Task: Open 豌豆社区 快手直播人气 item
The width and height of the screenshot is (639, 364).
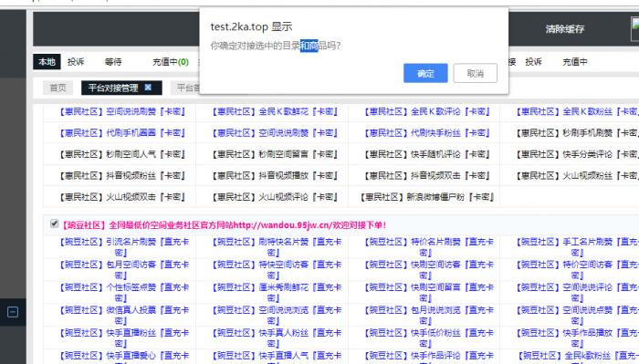Action: [277, 358]
